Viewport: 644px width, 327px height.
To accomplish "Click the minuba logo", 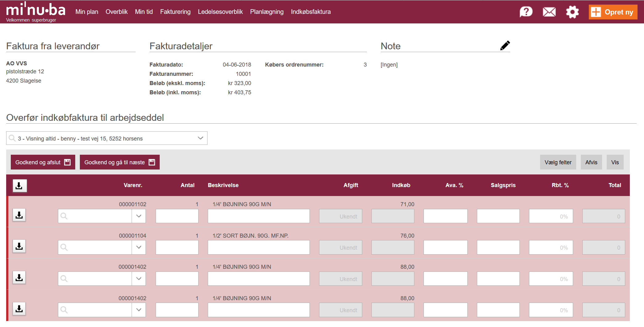I will point(36,10).
